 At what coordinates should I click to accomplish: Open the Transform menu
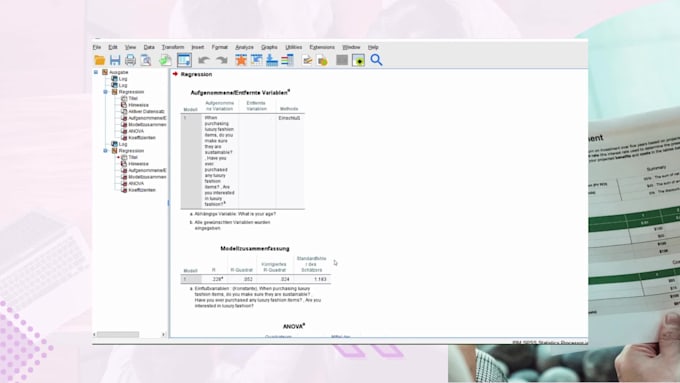tap(173, 47)
